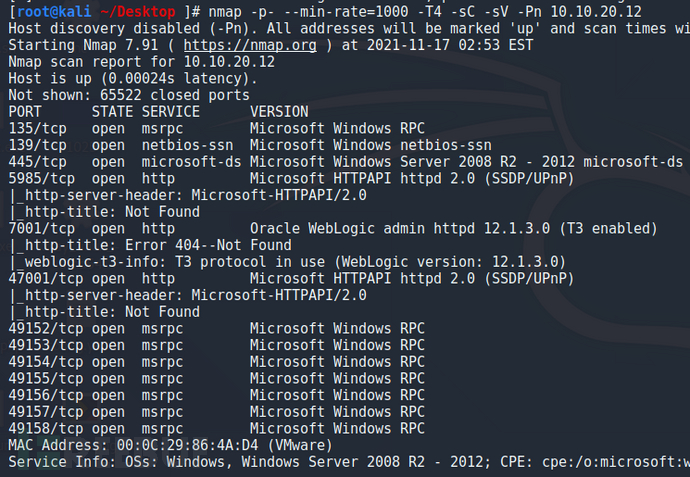Click the 445/tcp microsoft-ds line
Screen dimensions: 690x477
click(345, 162)
